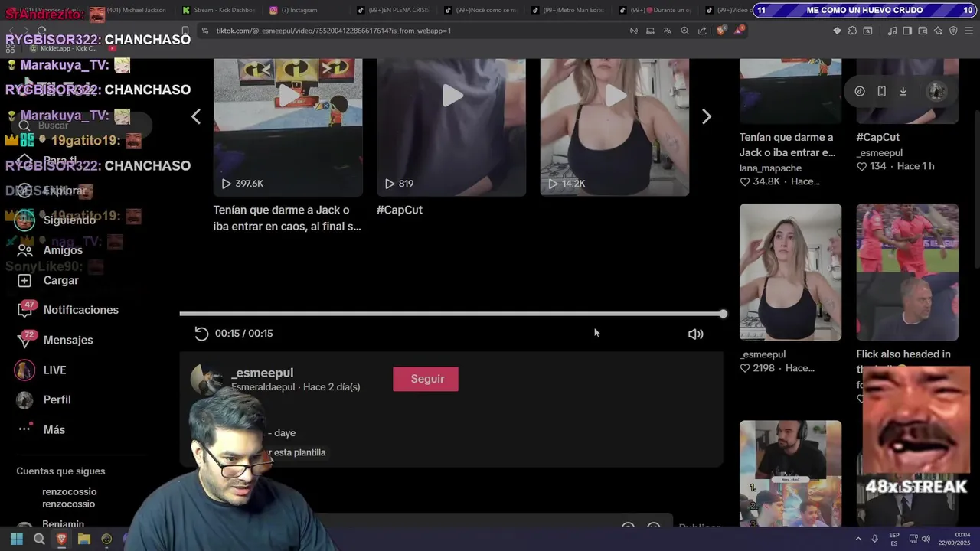Open File Explorer from the taskbar
Viewport: 980px width, 551px height.
[84, 539]
